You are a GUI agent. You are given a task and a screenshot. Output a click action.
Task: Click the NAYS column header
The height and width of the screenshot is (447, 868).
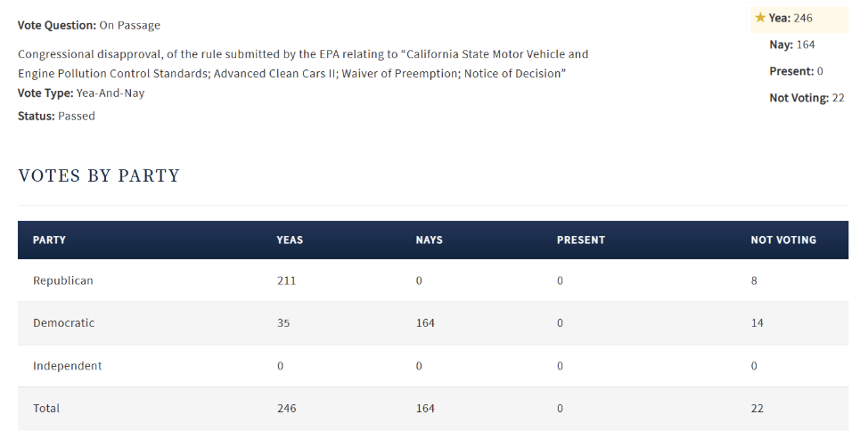coord(429,240)
